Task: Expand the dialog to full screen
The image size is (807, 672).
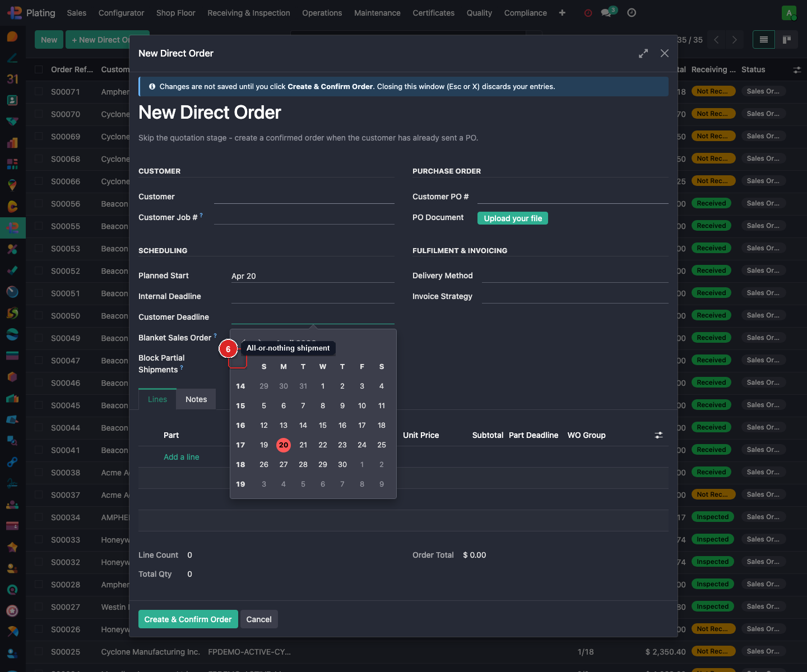Action: [643, 53]
